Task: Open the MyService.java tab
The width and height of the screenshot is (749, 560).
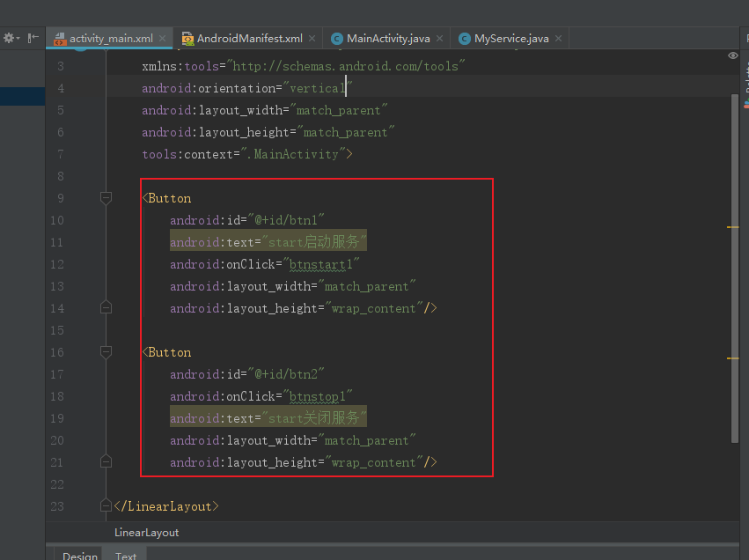Action: pos(511,38)
